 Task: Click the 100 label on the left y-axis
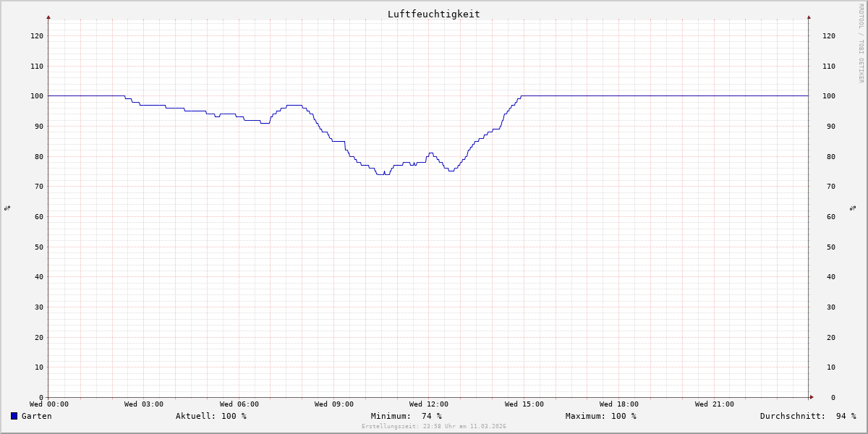[36, 96]
